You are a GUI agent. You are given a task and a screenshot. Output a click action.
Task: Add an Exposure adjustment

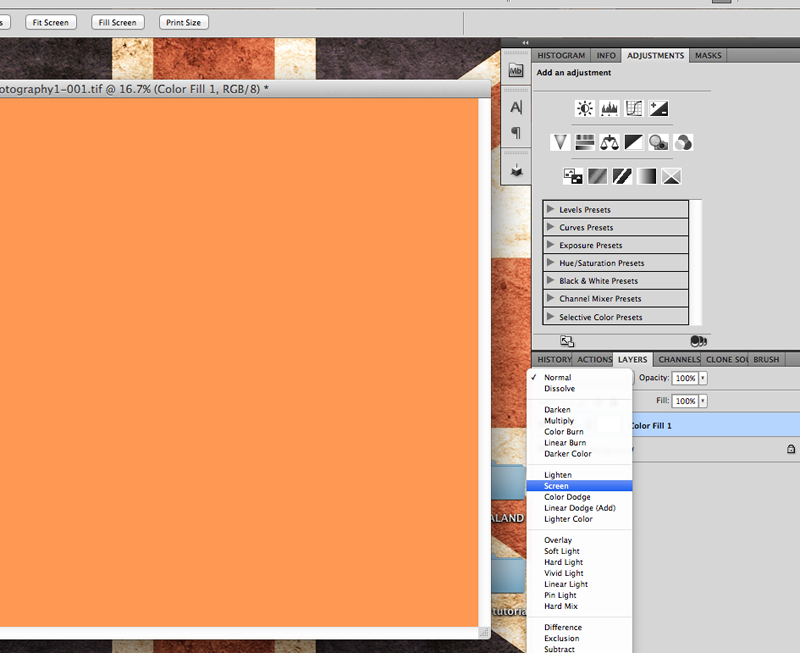click(659, 109)
